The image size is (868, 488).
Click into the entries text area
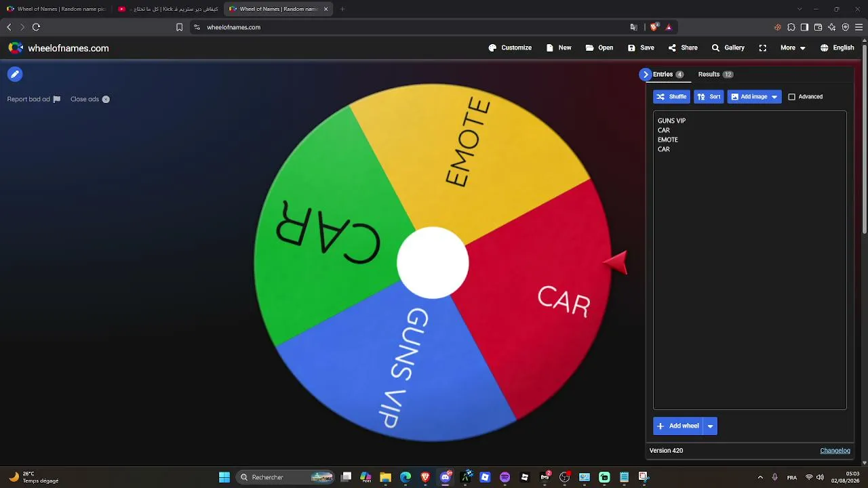click(x=749, y=260)
